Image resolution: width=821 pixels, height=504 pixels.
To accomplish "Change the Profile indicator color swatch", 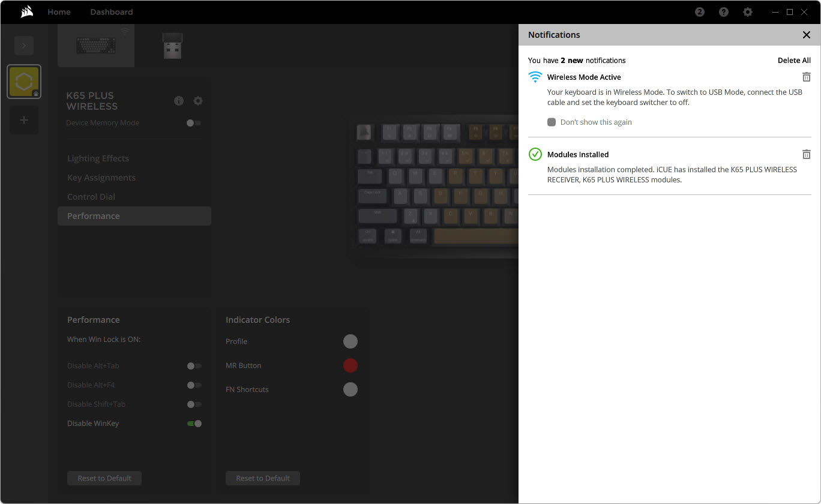I will click(350, 341).
